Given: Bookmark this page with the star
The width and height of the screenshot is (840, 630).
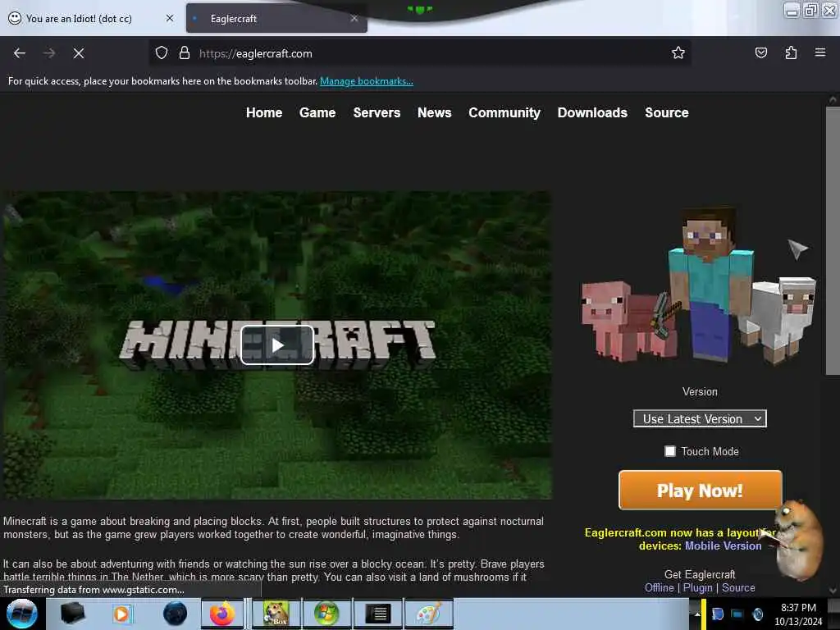Looking at the screenshot, I should coord(678,52).
